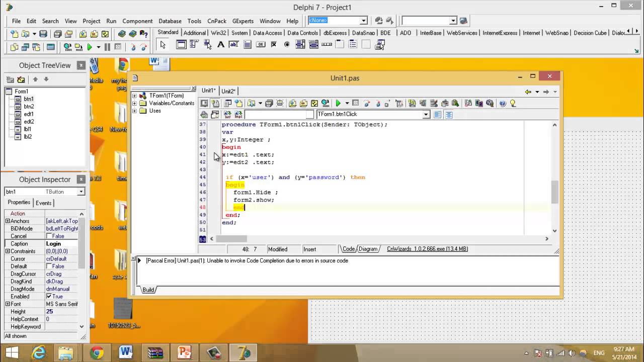Image resolution: width=644 pixels, height=362 pixels.
Task: Expand the TForm1(TForm) node in code explorer
Action: [134, 96]
